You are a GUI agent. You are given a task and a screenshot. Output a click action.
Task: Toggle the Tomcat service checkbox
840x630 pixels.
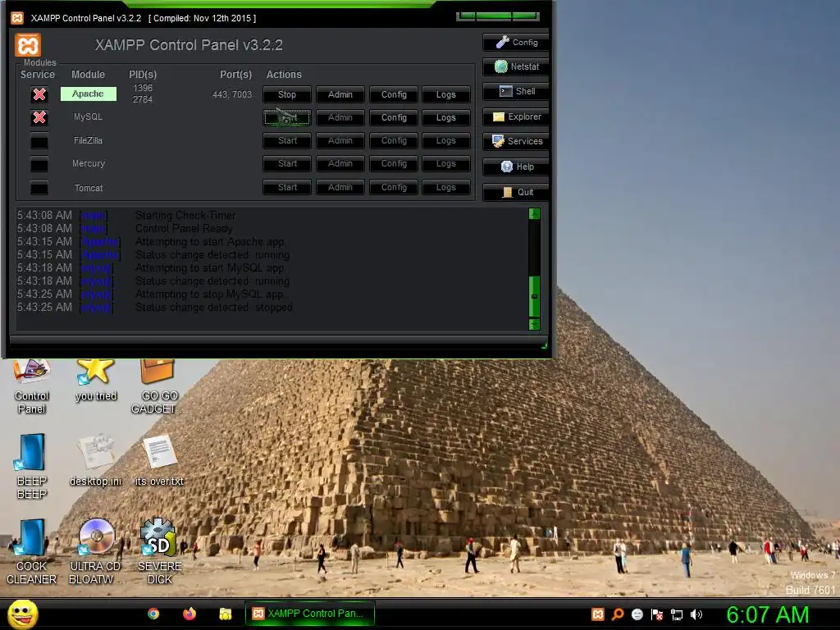[39, 188]
